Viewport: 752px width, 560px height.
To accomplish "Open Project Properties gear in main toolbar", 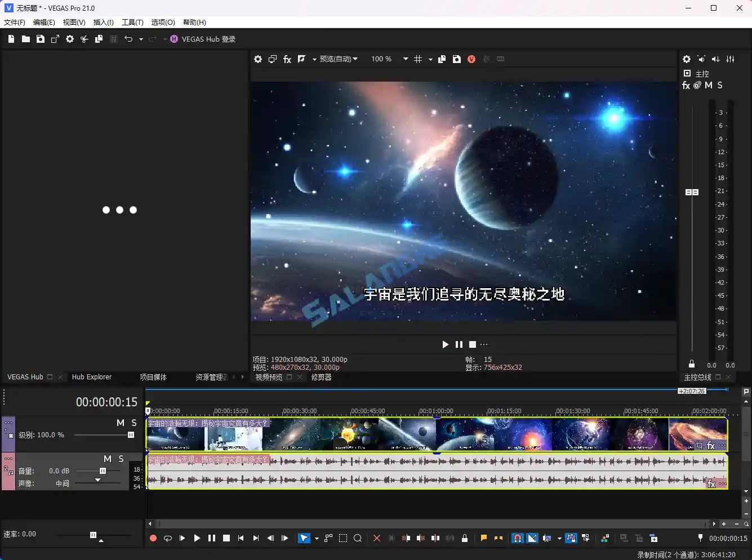I will coord(70,39).
